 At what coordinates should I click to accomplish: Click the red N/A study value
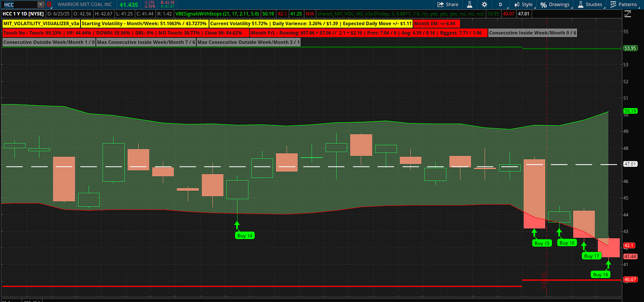(x=310, y=14)
